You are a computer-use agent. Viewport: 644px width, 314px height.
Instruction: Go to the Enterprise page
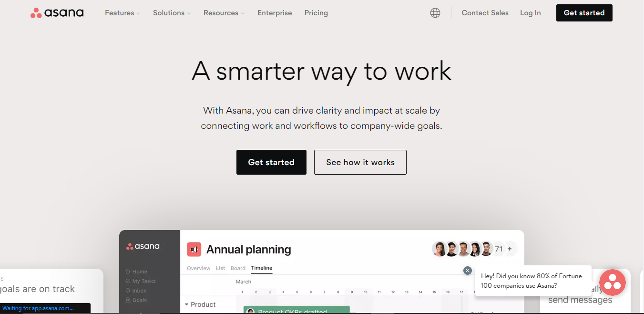tap(275, 13)
